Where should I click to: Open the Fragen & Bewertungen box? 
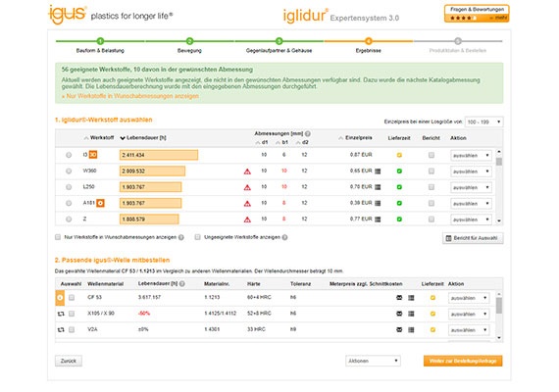tap(477, 14)
